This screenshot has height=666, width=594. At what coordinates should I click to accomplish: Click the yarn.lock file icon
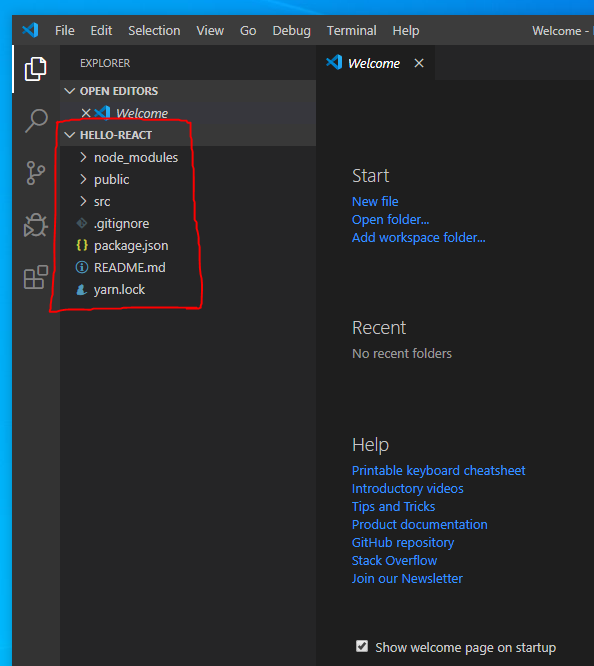click(82, 290)
